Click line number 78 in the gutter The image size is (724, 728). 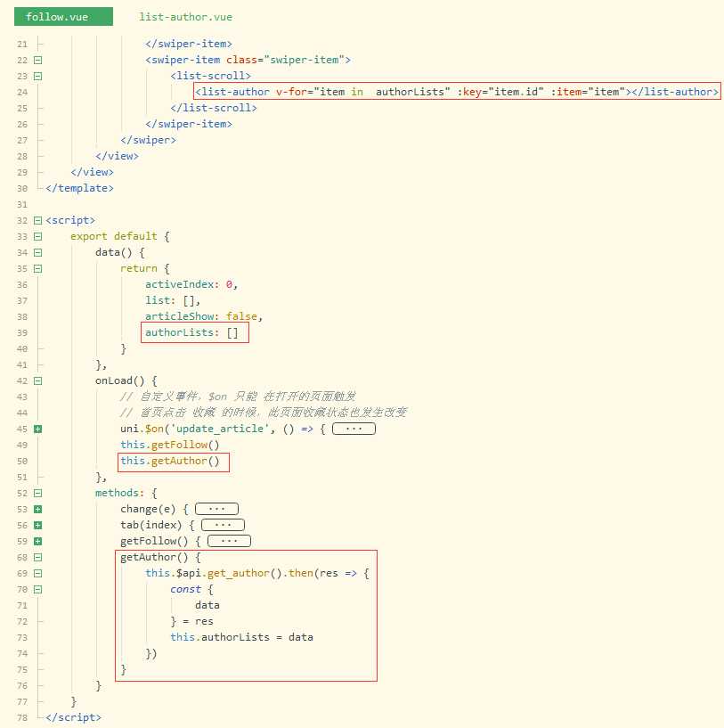click(22, 718)
